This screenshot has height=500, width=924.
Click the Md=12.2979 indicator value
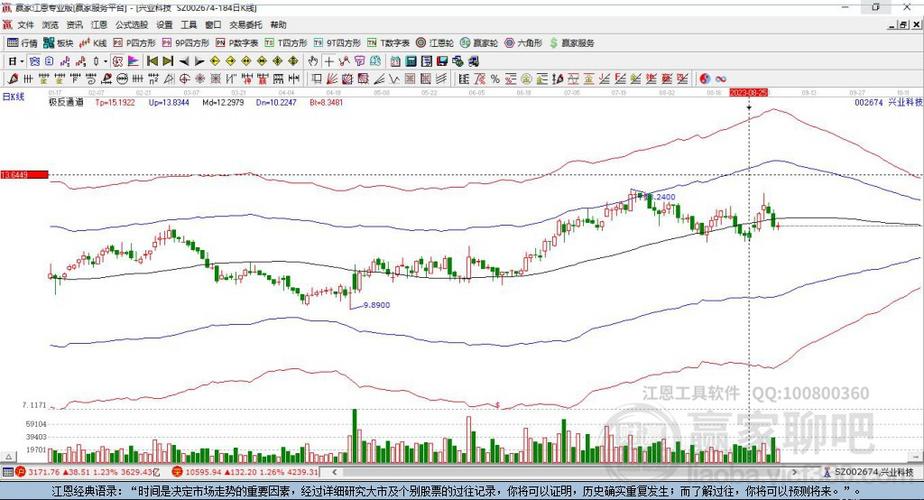coord(223,102)
